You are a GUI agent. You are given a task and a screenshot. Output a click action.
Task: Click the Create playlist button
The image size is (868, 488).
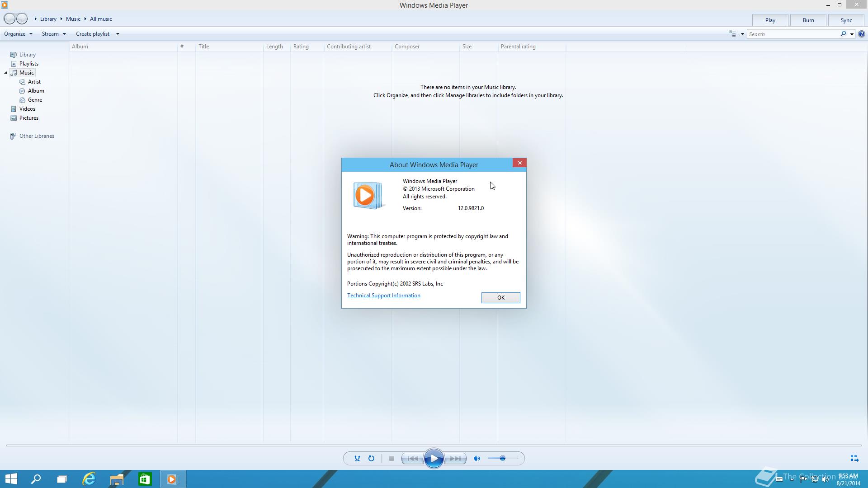pyautogui.click(x=93, y=34)
